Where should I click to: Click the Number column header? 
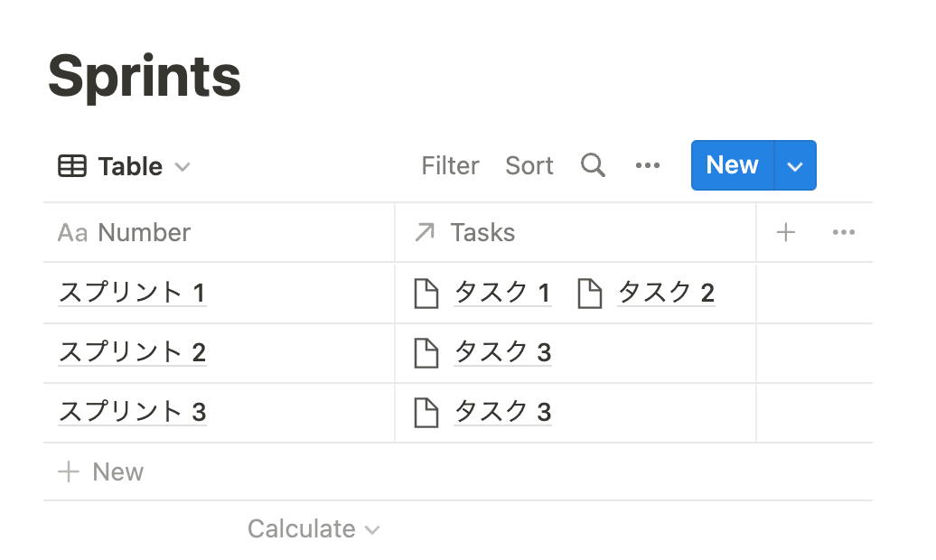pyautogui.click(x=145, y=232)
